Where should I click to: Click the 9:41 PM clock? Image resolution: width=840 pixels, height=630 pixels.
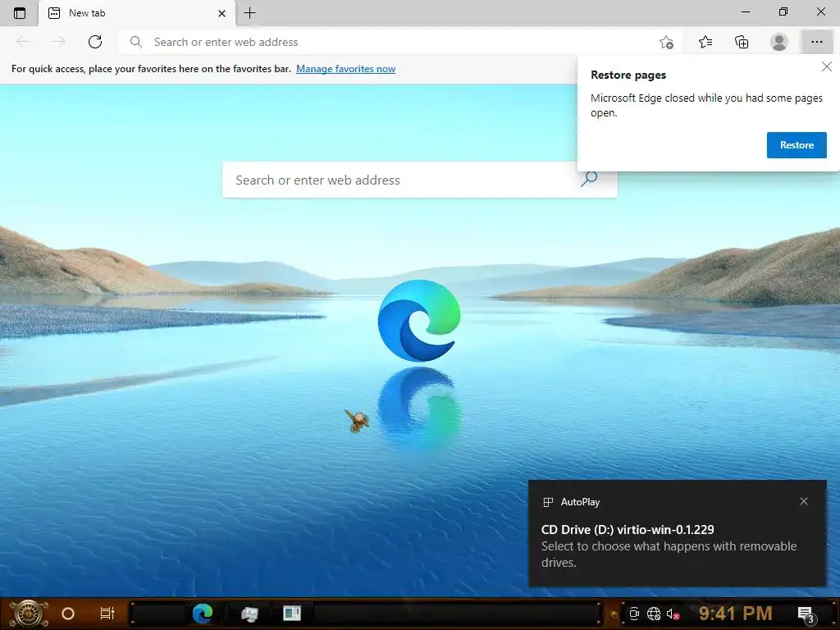pyautogui.click(x=736, y=614)
